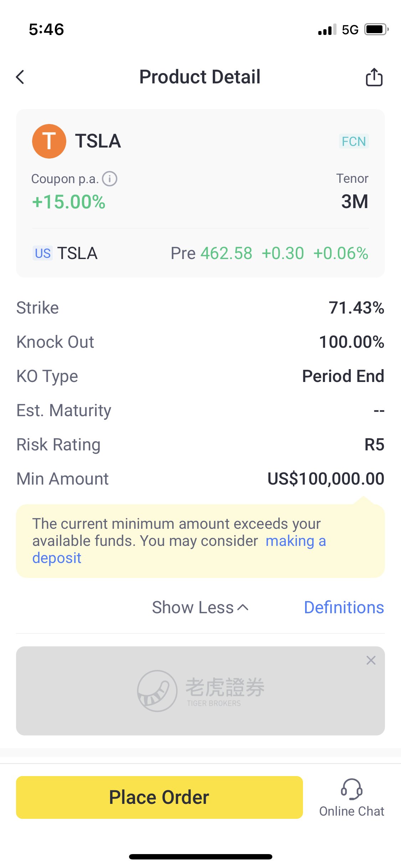The width and height of the screenshot is (401, 868).
Task: Tap the Coupon p.a. info icon
Action: [110, 179]
